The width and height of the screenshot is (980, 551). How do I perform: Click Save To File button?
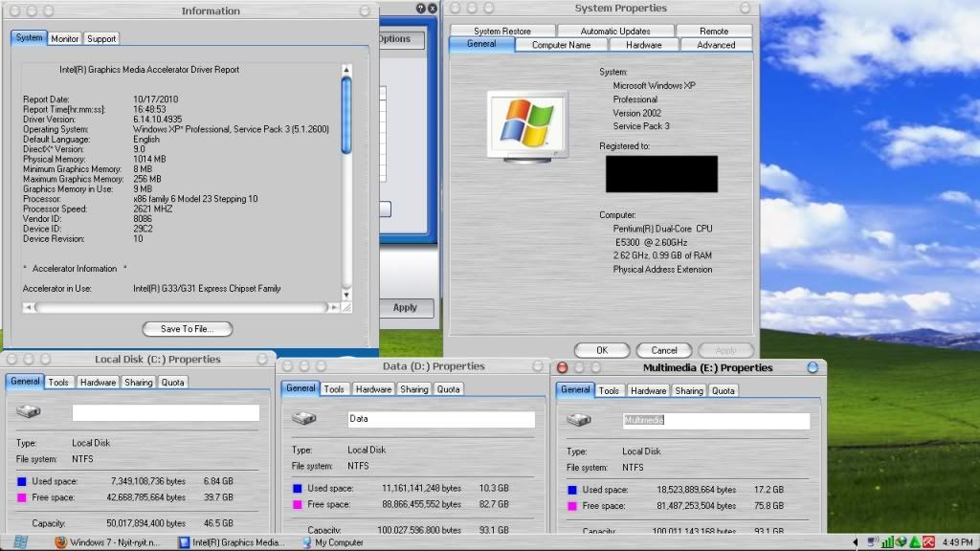pos(188,329)
